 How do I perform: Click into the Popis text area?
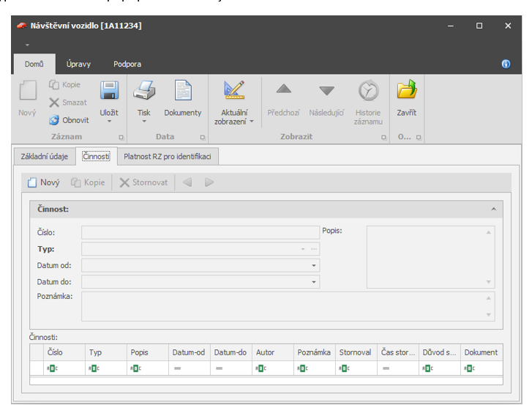coord(430,257)
